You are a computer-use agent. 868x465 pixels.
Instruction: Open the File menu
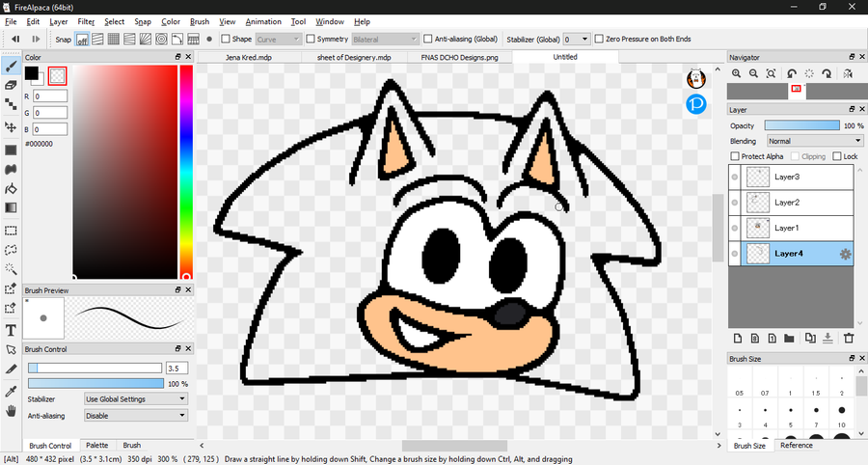[11, 21]
